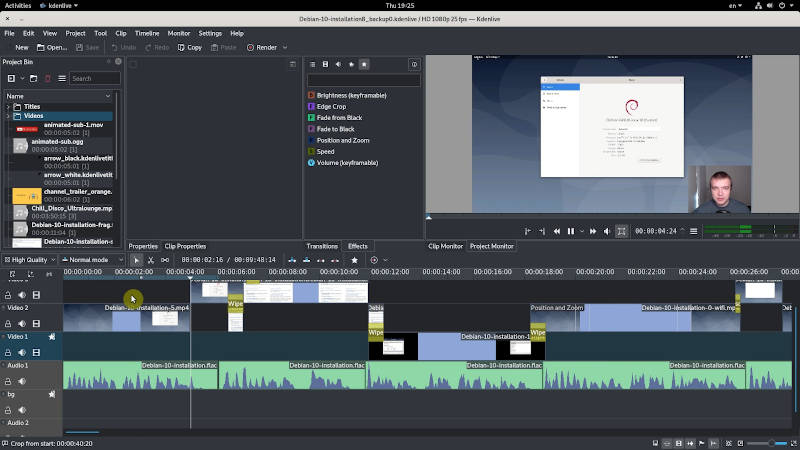
Task: Show favorite effects star category
Action: (364, 64)
